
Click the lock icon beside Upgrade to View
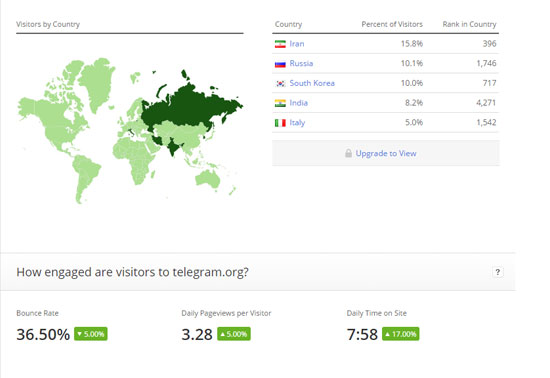click(x=348, y=153)
